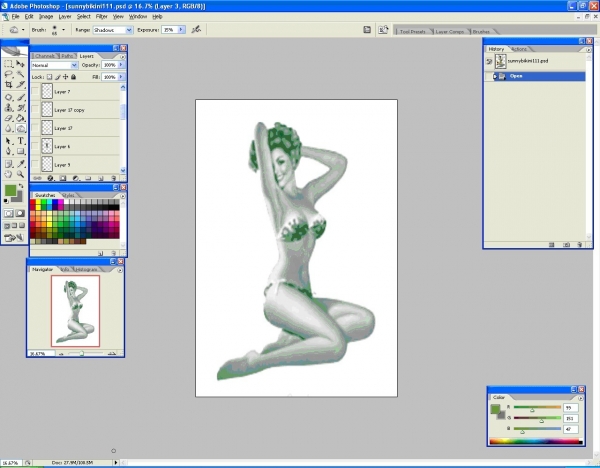Image resolution: width=600 pixels, height=468 pixels.
Task: Switch to the Channels tab
Action: 45,56
